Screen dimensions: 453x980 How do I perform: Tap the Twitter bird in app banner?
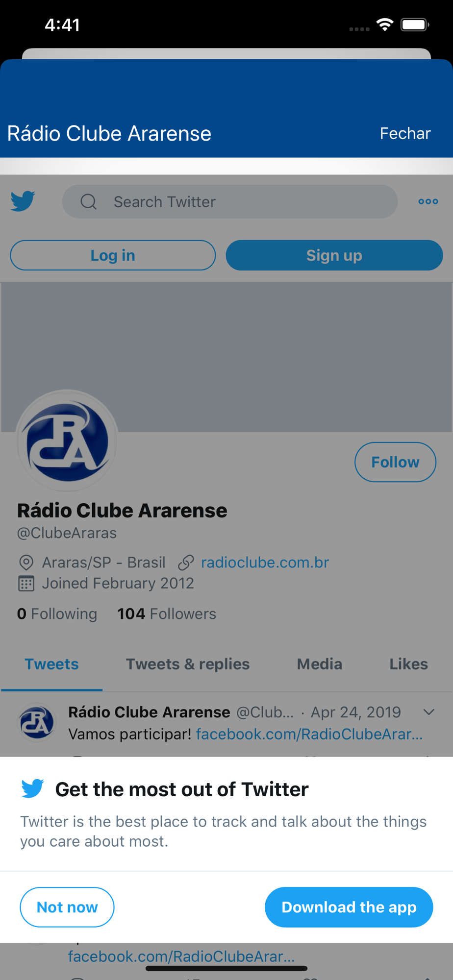pyautogui.click(x=33, y=788)
